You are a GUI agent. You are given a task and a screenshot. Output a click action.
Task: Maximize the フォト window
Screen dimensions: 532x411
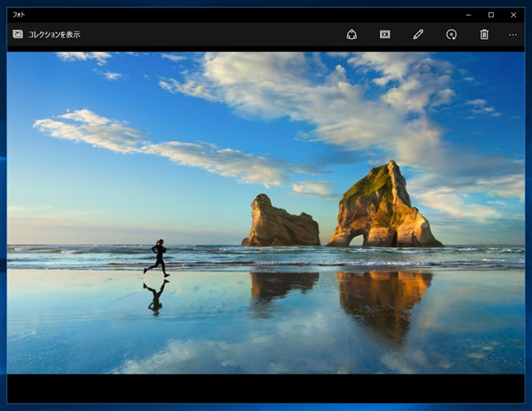(x=491, y=15)
